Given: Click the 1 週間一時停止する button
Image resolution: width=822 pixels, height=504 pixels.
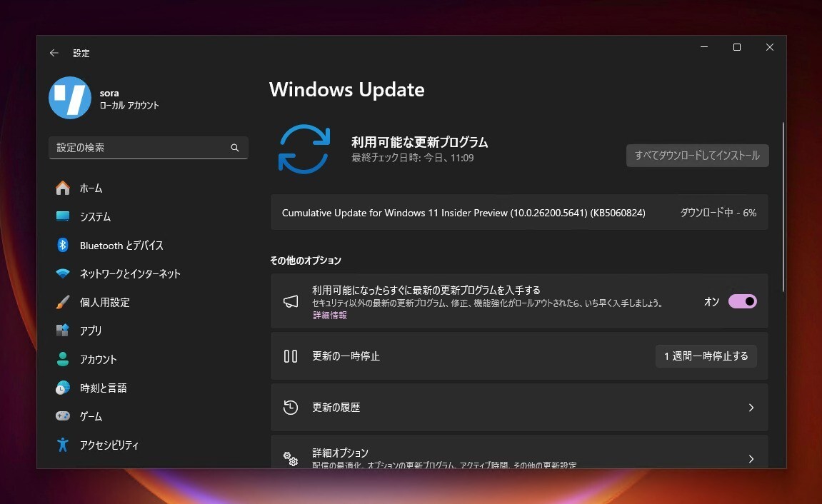Looking at the screenshot, I should [x=706, y=356].
